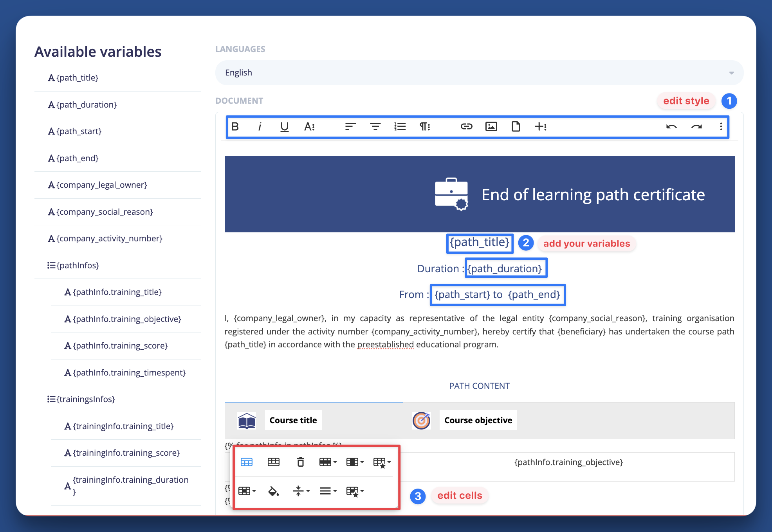Toggle bold formatting in toolbar

[235, 126]
